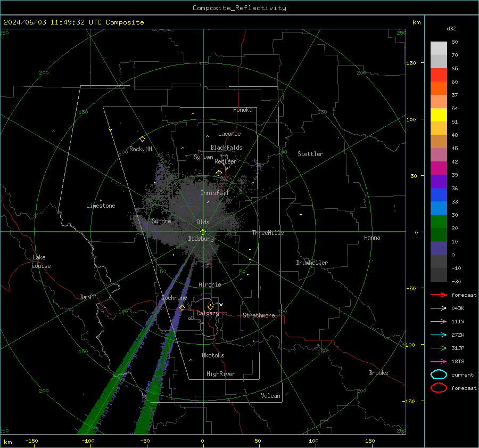
Task: Click the yellow diamond marker near RockyMH
Action: 142,139
